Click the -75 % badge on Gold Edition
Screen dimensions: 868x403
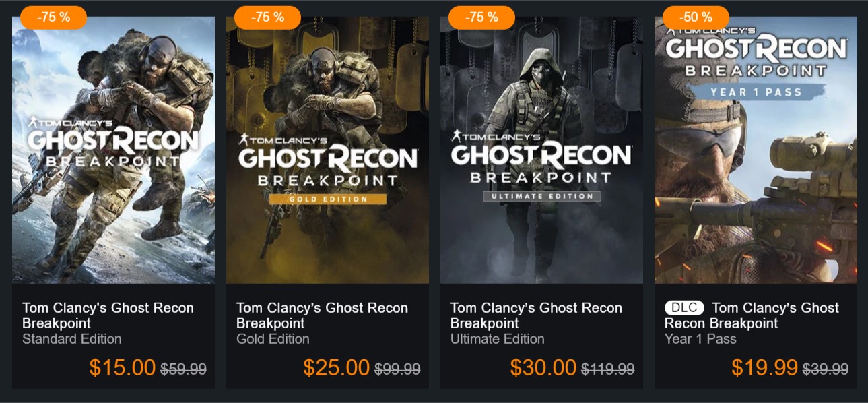(268, 18)
